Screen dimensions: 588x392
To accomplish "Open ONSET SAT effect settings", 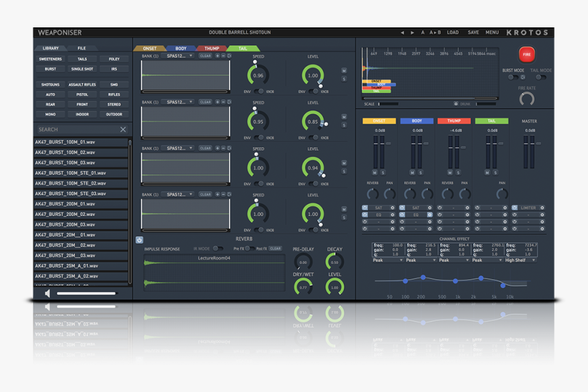I will click(x=392, y=208).
